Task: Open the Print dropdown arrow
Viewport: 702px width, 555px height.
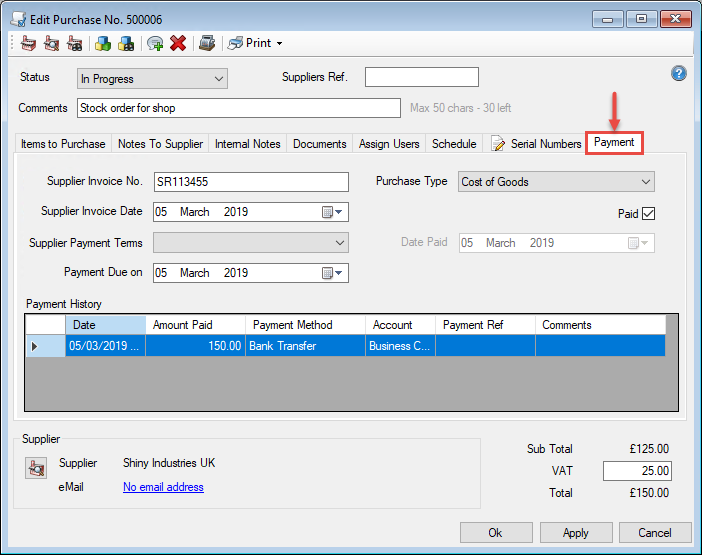Action: (x=279, y=44)
